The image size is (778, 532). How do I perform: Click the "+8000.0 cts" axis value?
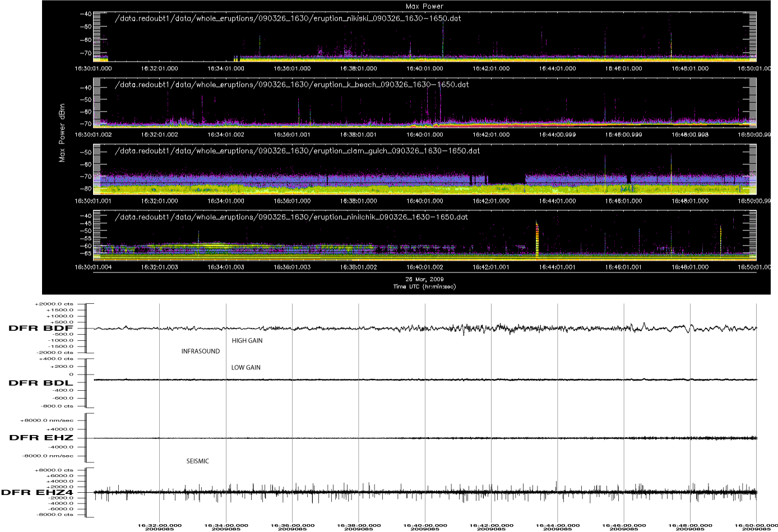(54, 470)
